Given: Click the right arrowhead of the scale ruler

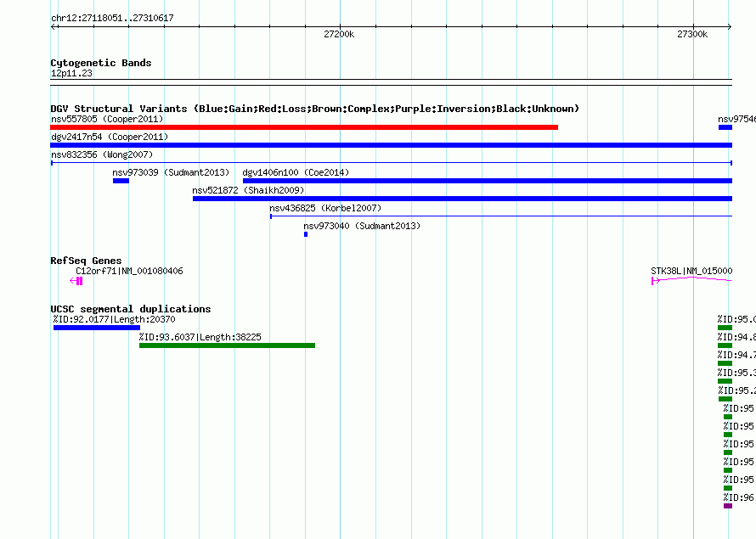Looking at the screenshot, I should coord(730,26).
